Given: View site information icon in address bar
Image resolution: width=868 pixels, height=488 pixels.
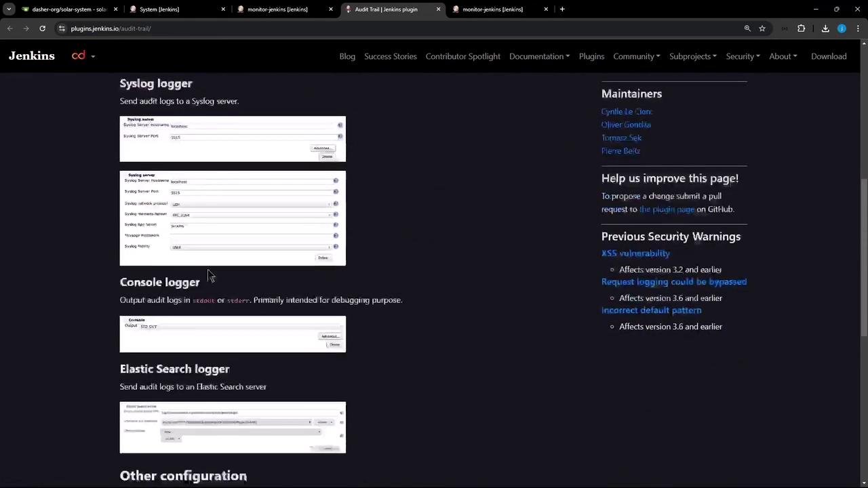Looking at the screenshot, I should pos(62,28).
